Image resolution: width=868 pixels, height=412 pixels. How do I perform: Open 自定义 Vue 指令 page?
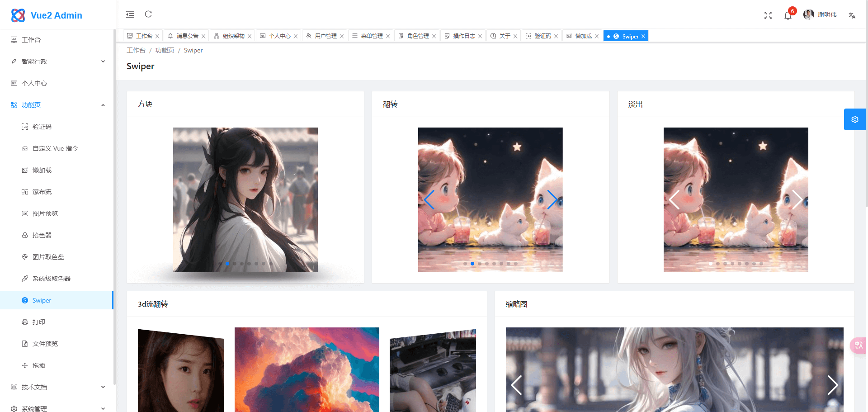[x=56, y=148]
